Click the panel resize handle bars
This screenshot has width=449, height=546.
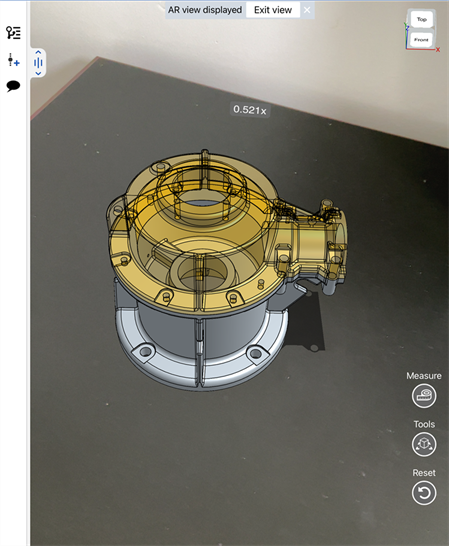tap(38, 63)
